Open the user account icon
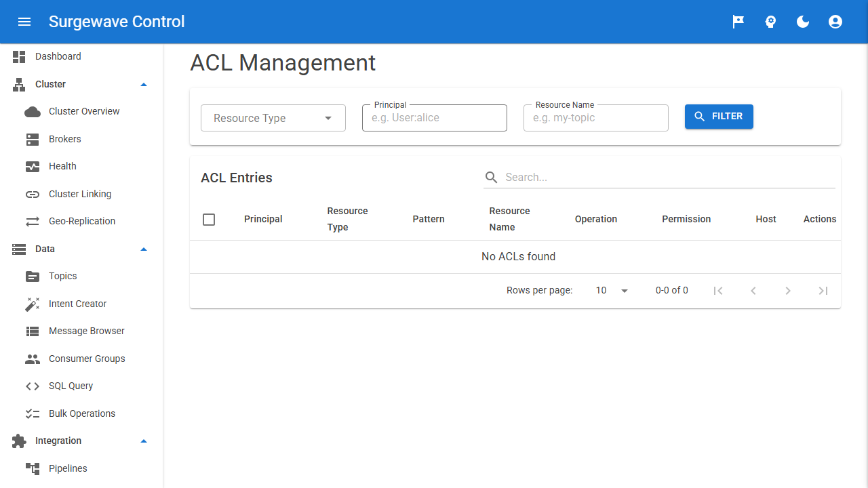 pyautogui.click(x=835, y=22)
